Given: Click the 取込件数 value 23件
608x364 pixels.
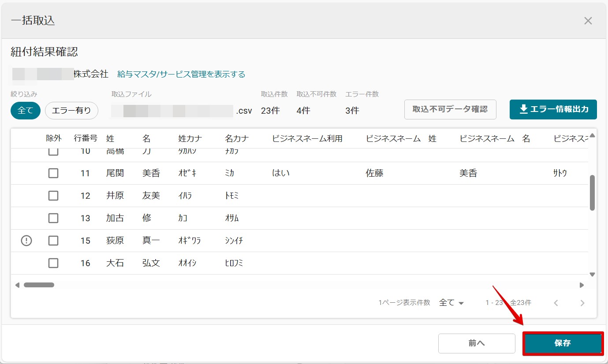Looking at the screenshot, I should [270, 111].
